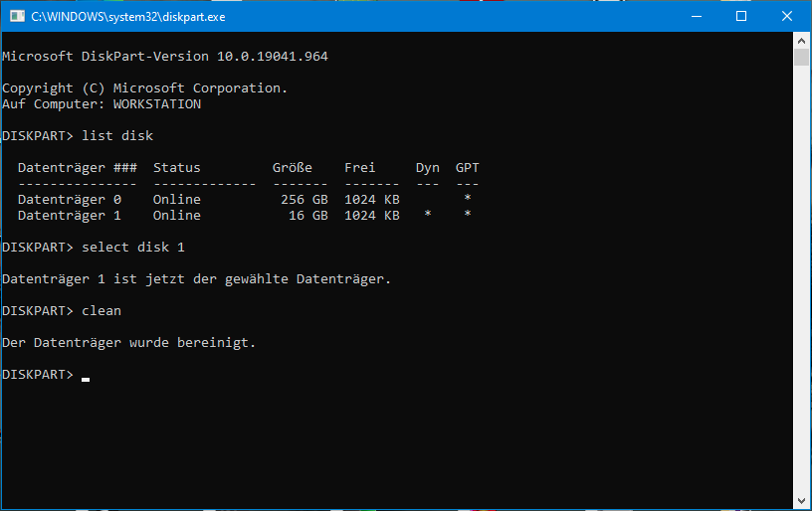Click the Datenträger 0 row label

coord(70,199)
